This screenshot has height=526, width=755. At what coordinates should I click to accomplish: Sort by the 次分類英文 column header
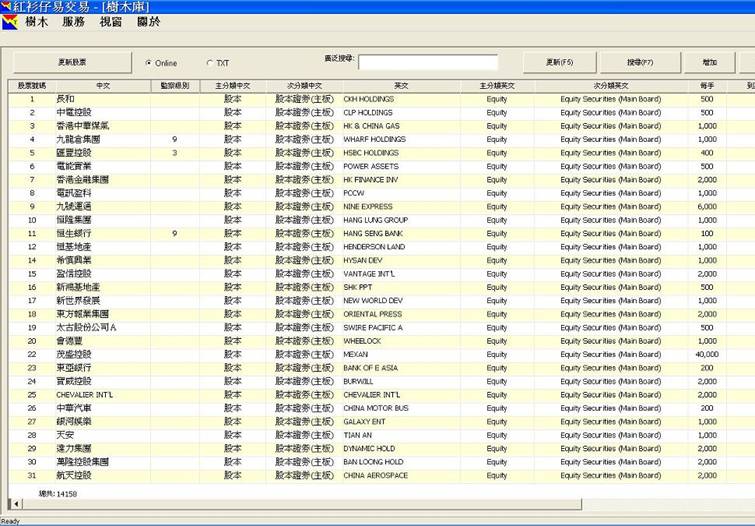[611, 86]
